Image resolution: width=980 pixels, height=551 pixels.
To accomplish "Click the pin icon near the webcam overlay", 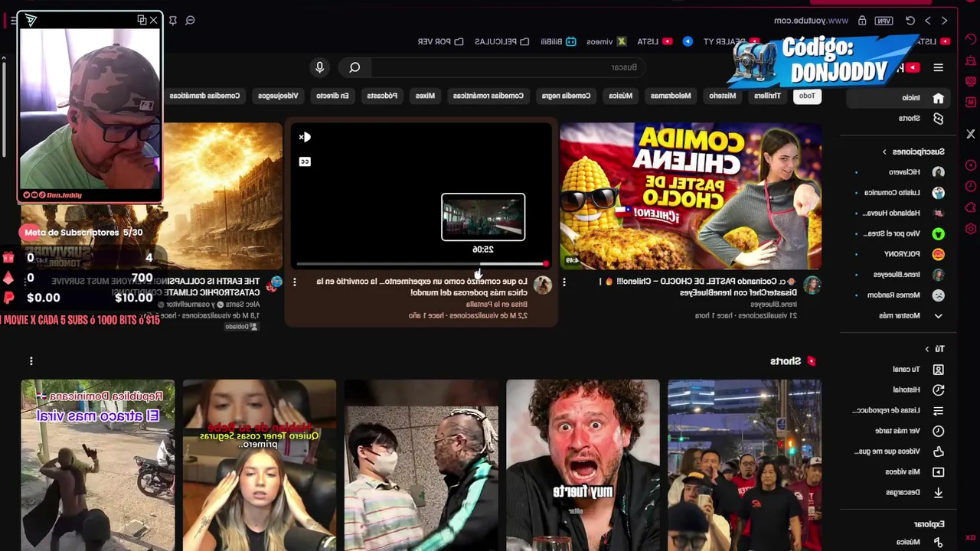I will point(172,21).
